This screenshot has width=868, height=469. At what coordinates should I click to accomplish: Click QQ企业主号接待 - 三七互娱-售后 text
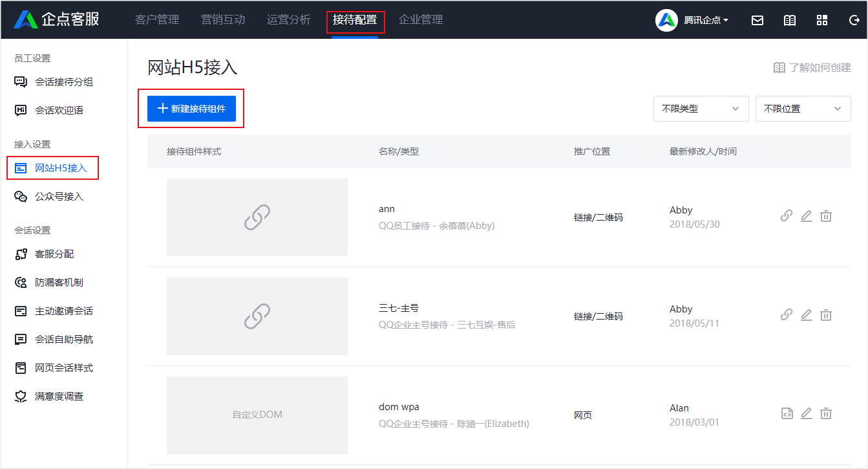tap(447, 325)
